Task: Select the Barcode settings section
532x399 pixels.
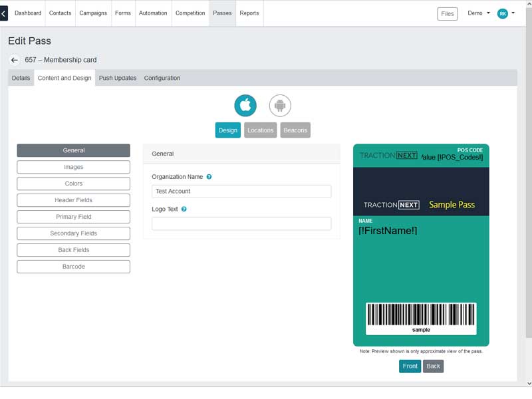Action: point(73,267)
